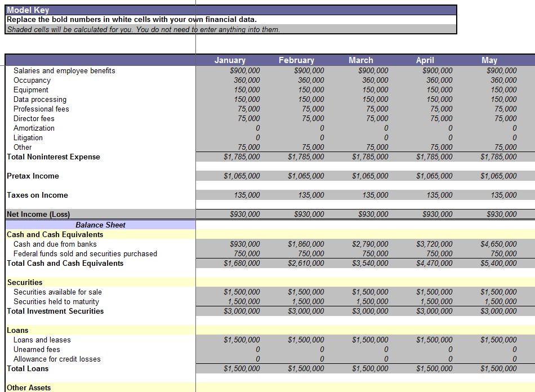
Task: Click March Pretax Income $1,065,000
Action: click(x=370, y=176)
